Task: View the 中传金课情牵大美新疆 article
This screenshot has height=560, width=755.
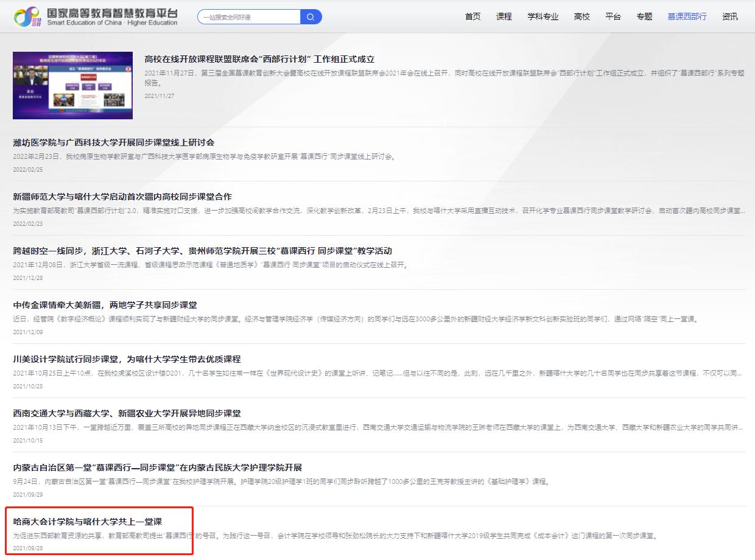Action: [105, 305]
